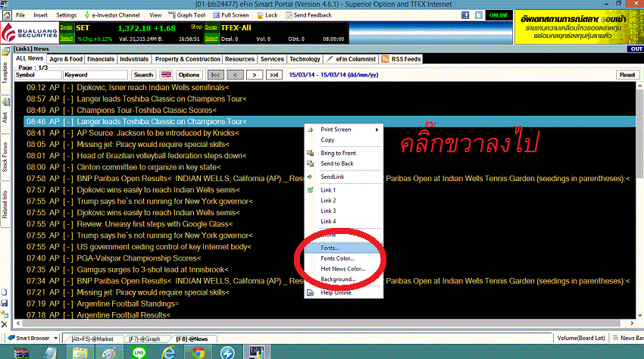Screen dimensions: 644x359
Task: Click Select link below SET Swap
Action: tap(67, 39)
